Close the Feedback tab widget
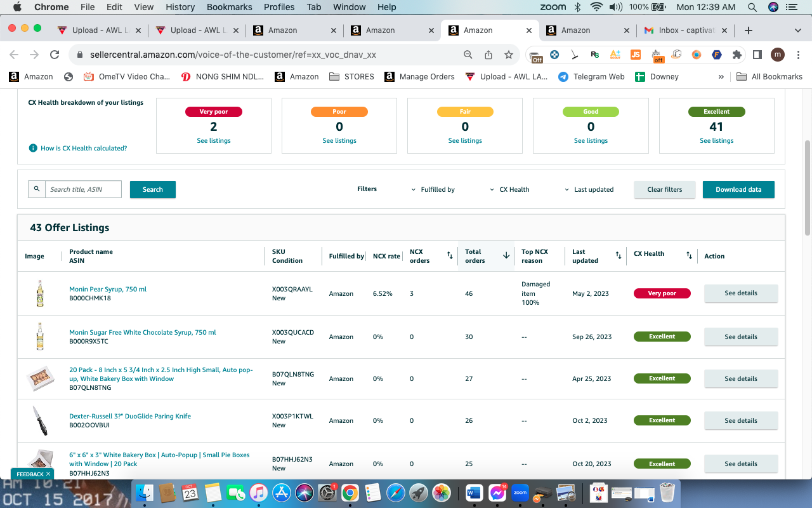 point(48,474)
